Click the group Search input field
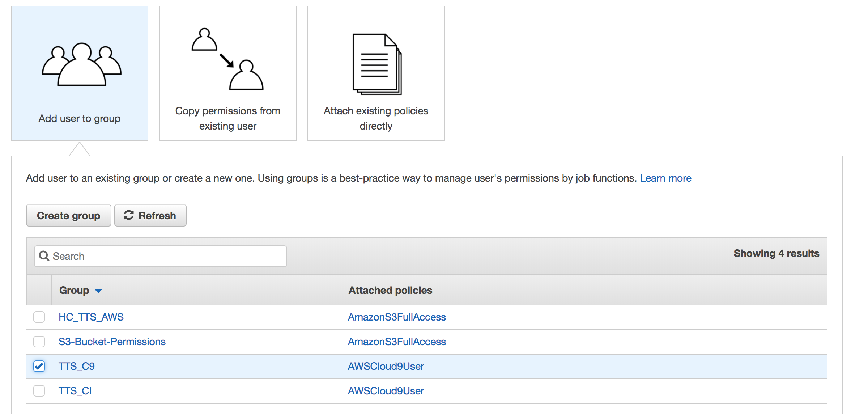Image resolution: width=868 pixels, height=419 pixels. (166, 256)
